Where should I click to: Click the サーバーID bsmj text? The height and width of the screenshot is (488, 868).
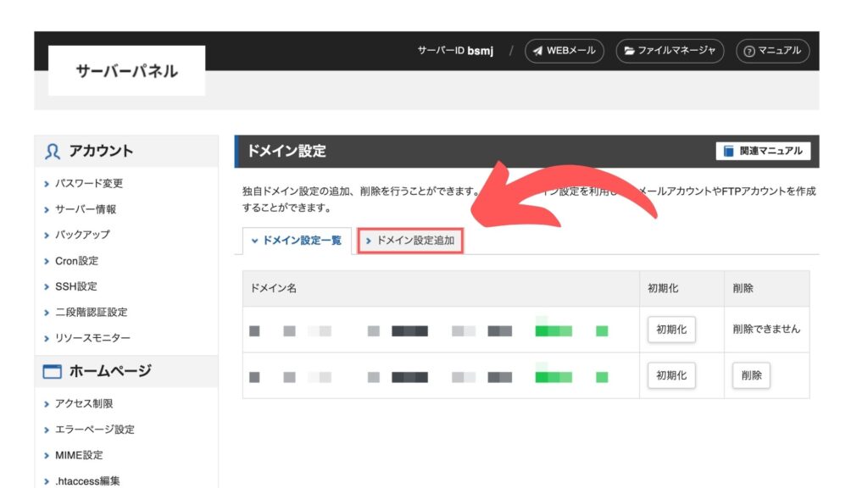[x=455, y=51]
